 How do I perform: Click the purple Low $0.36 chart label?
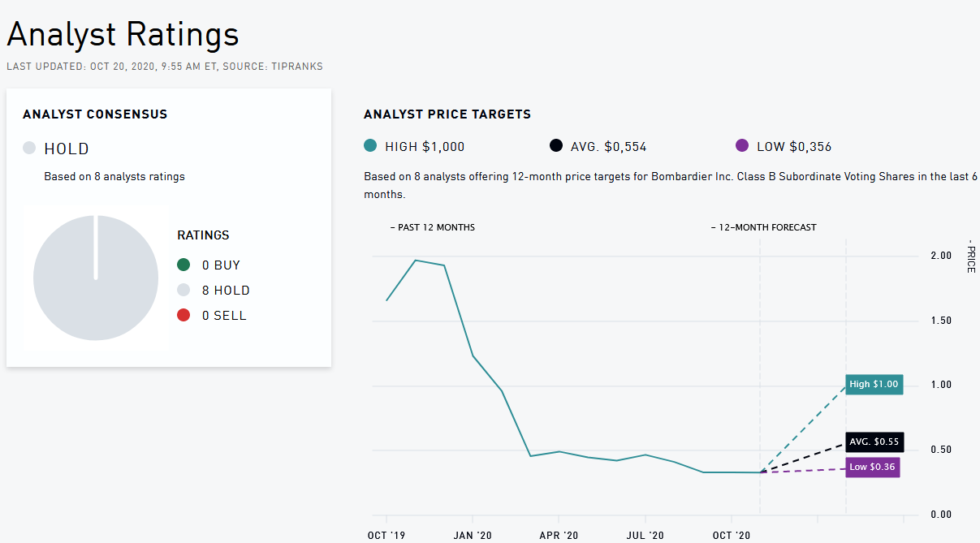873,467
